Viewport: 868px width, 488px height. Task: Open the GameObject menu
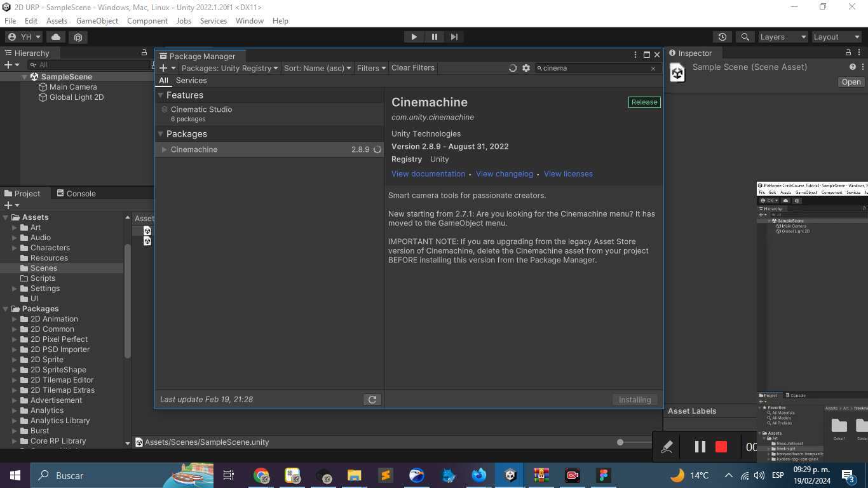click(x=97, y=21)
